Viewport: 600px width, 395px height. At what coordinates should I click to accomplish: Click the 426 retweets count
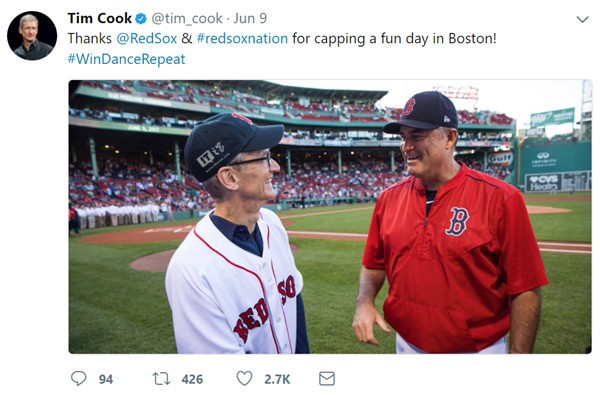[x=192, y=379]
